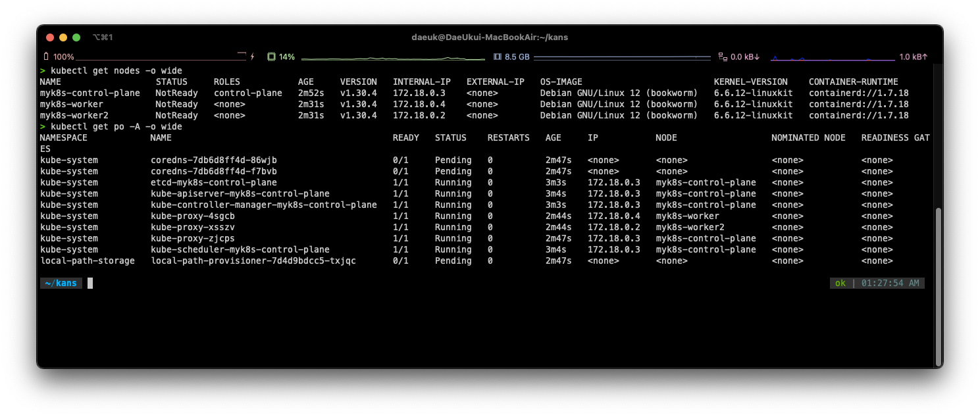The image size is (980, 417).
Task: Click the green zoom window button
Action: (x=76, y=37)
